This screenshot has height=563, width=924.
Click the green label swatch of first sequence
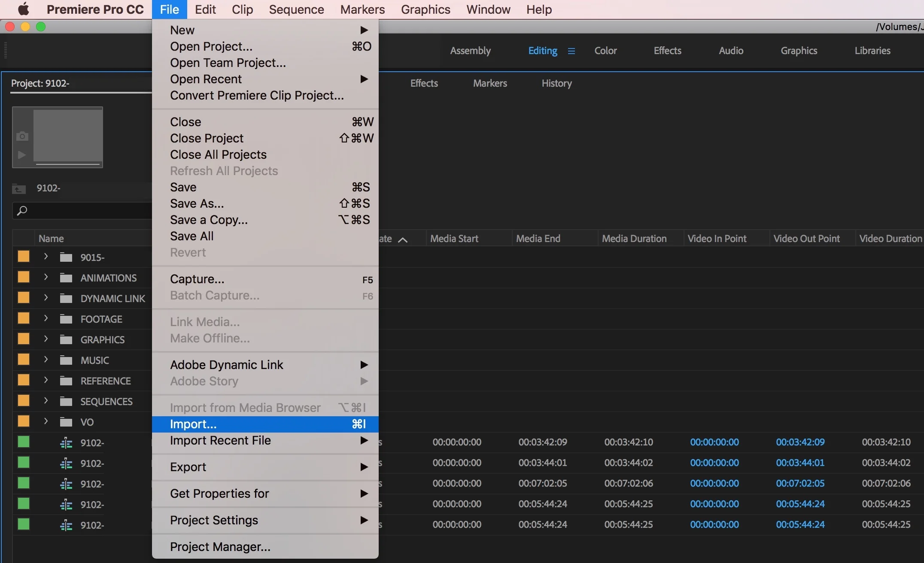click(24, 442)
